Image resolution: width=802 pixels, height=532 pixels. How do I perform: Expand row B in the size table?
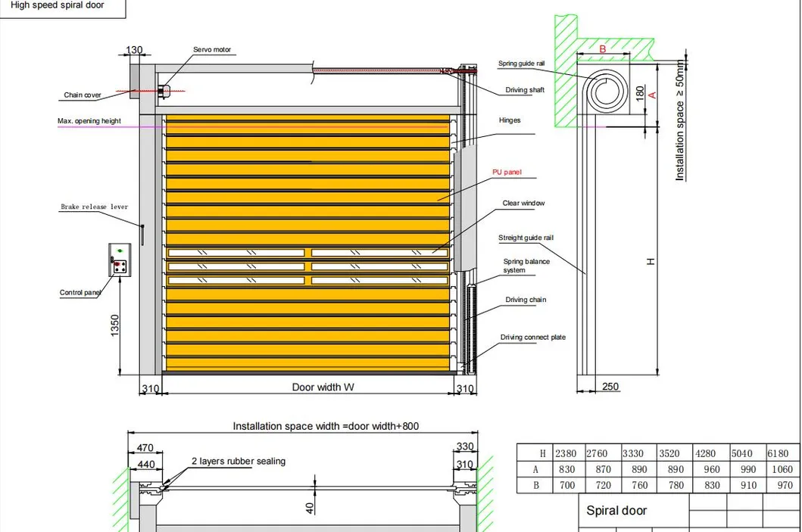coord(535,485)
